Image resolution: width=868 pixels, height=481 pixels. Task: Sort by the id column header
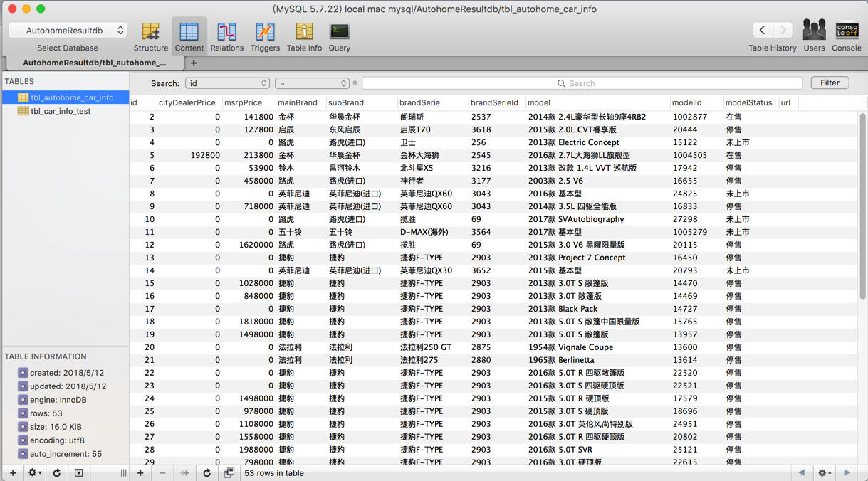(x=142, y=102)
